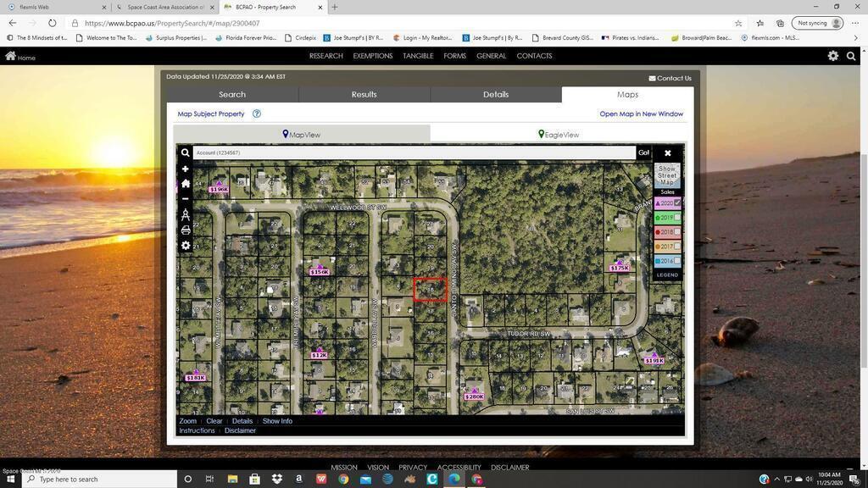Reset map with the home icon
Viewport: 868px width, 488px height.
coord(185,183)
